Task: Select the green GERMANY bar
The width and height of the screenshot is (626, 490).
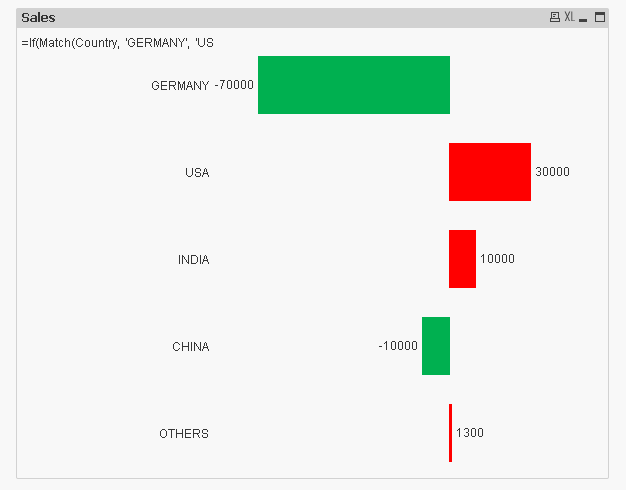Action: [353, 85]
